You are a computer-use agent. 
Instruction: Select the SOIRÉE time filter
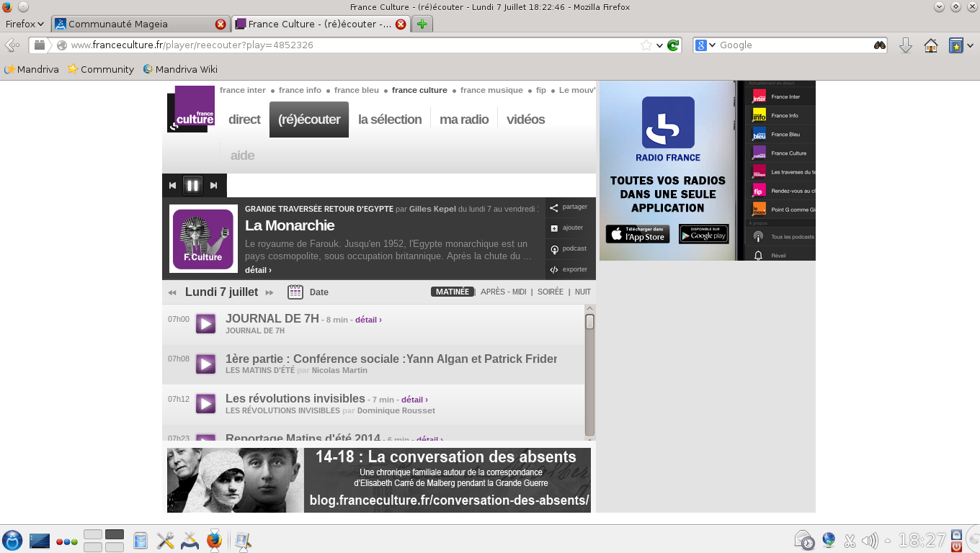[551, 292]
